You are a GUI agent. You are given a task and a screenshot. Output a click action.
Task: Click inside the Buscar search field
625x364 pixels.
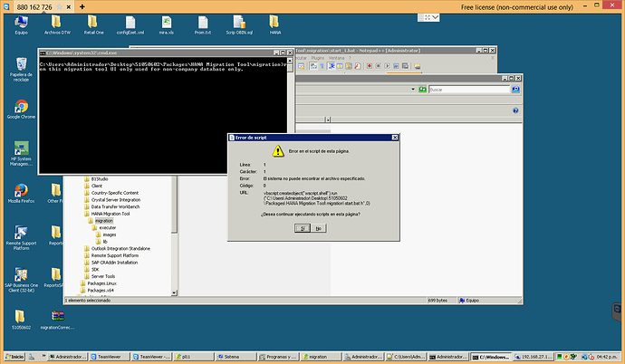(x=469, y=90)
